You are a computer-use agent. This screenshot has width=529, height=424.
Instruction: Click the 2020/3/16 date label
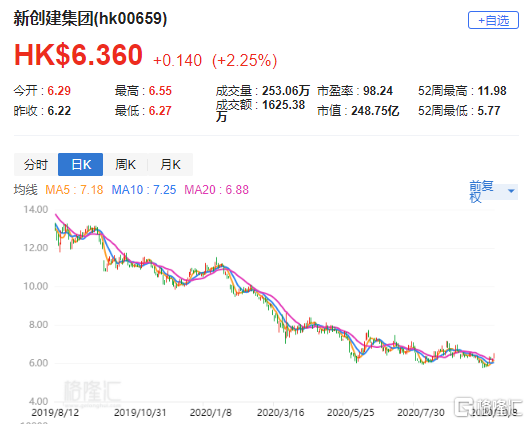point(281,413)
